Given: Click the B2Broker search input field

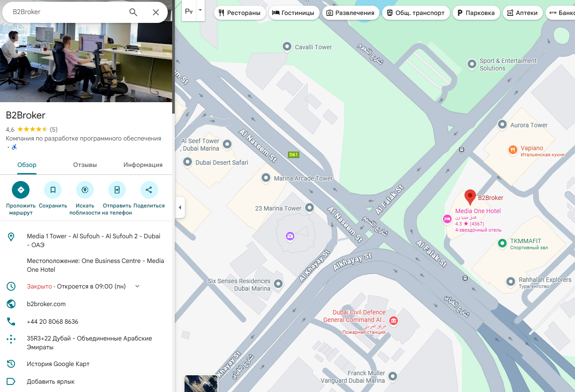Looking at the screenshot, I should (x=66, y=12).
